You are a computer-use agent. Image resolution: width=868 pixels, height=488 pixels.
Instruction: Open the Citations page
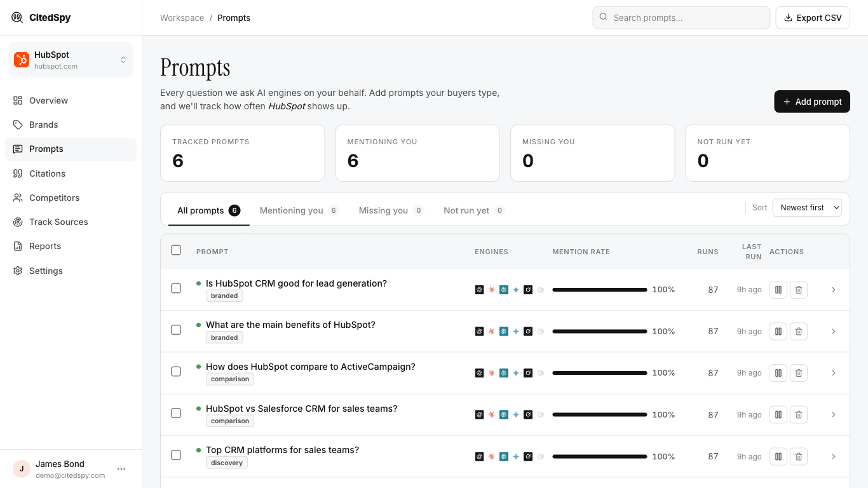pos(71,173)
